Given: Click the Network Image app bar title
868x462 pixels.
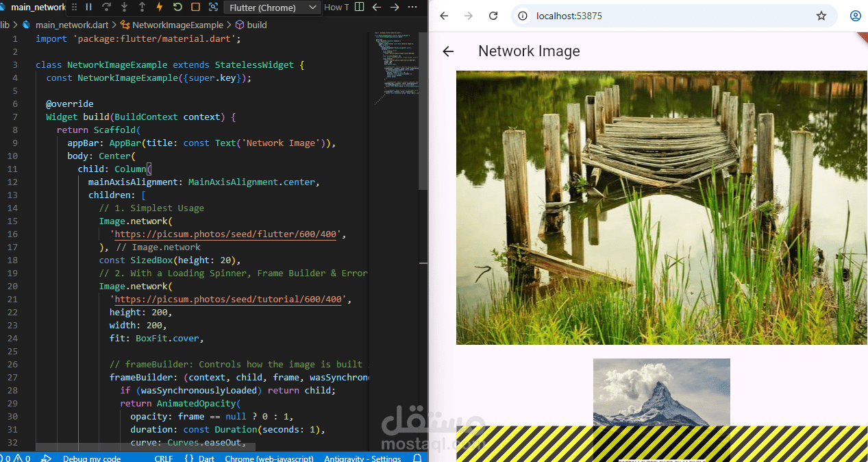Looking at the screenshot, I should pos(529,51).
